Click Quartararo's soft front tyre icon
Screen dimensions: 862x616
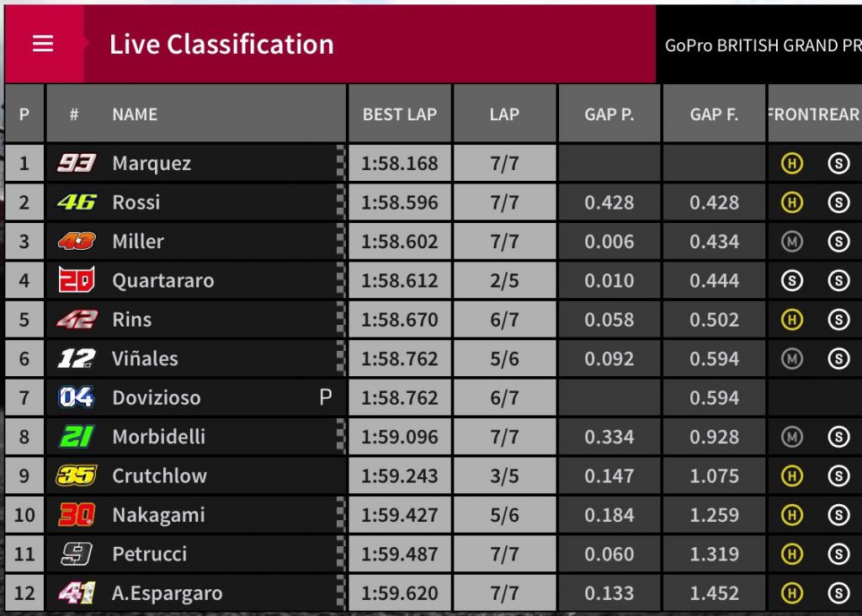pyautogui.click(x=791, y=281)
